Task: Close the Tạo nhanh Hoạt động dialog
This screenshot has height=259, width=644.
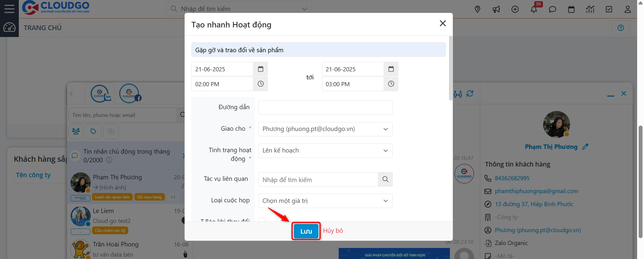Action: point(443,23)
